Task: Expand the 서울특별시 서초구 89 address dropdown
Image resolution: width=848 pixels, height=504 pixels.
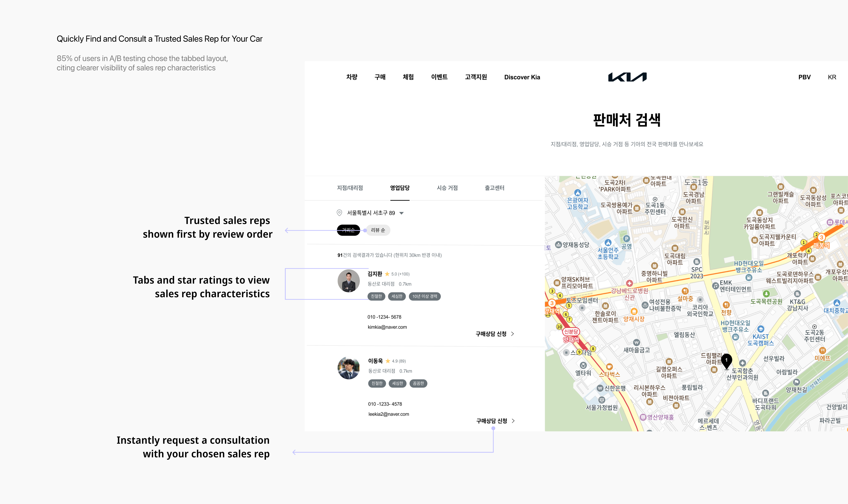Action: pos(401,213)
